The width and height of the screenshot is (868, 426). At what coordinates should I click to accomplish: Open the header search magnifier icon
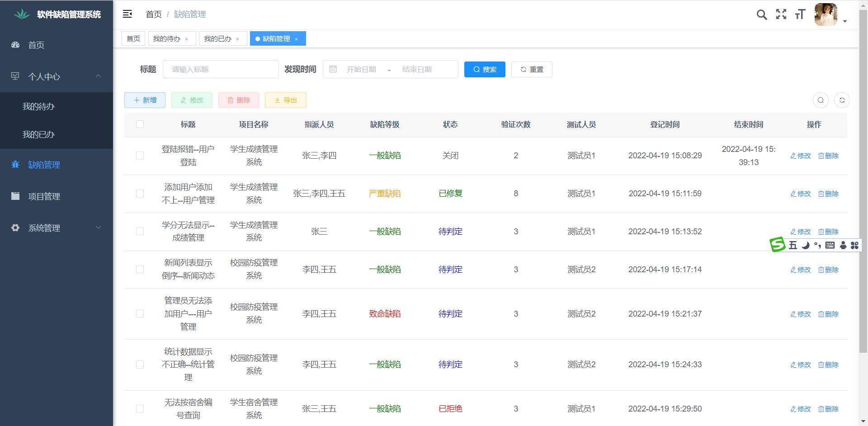(x=762, y=14)
